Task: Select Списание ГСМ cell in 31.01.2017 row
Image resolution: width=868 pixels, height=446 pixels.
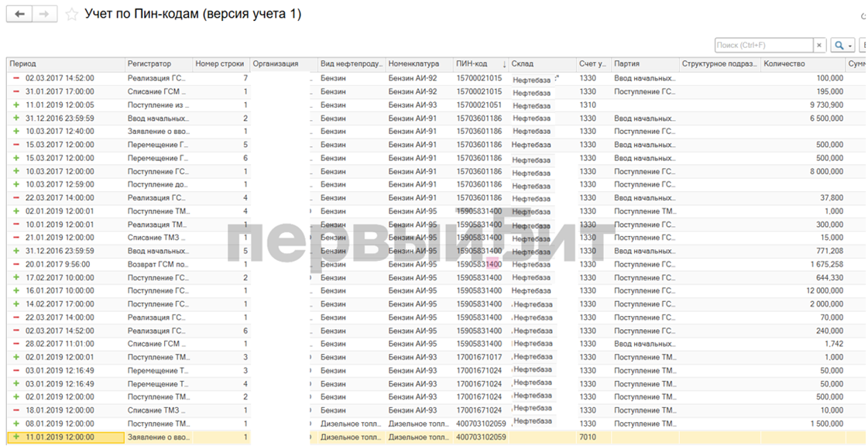Action: pos(158,91)
